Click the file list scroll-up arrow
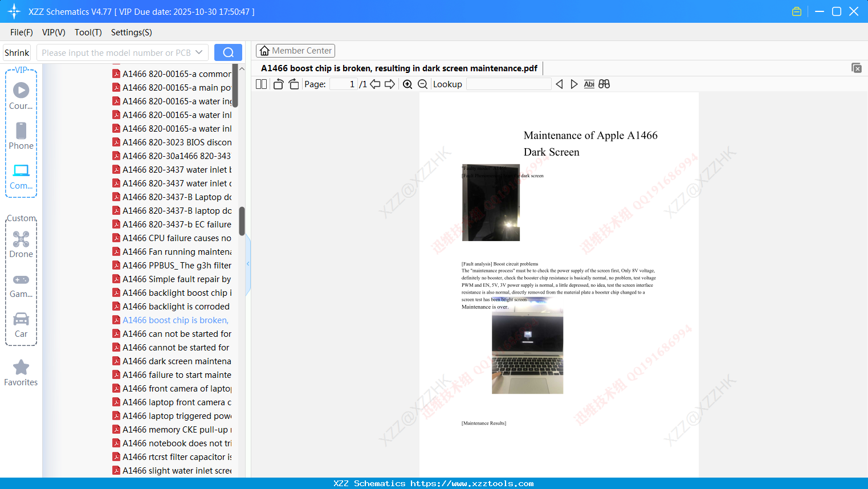Viewport: 868px width, 489px height. point(242,68)
